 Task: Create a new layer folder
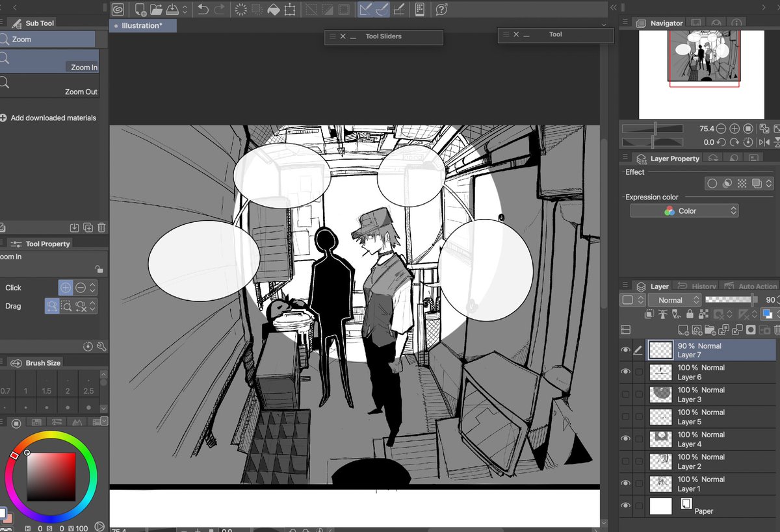(710, 330)
